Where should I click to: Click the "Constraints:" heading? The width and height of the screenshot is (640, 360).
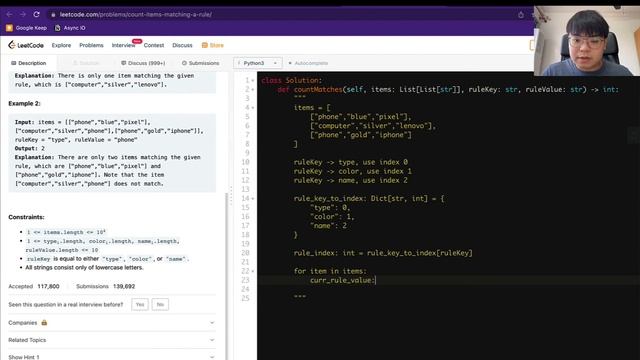click(x=27, y=217)
